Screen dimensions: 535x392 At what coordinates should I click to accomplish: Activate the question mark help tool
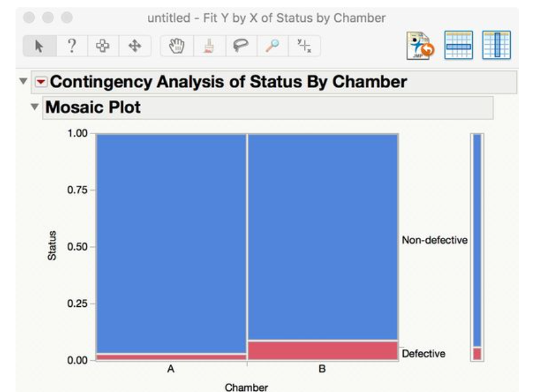point(71,45)
